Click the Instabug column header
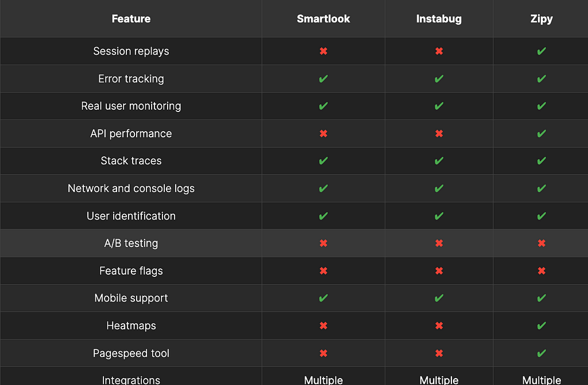 (x=439, y=19)
